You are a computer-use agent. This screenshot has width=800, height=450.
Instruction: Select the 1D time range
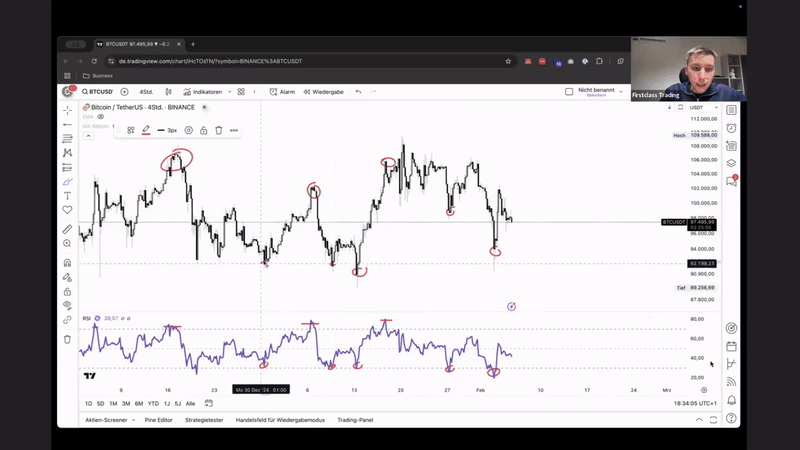coord(88,404)
